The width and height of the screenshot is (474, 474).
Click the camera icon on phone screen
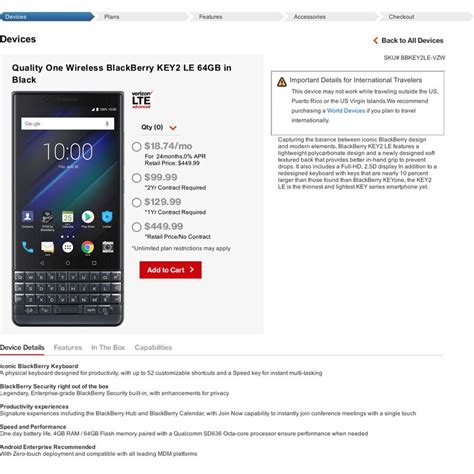click(x=108, y=247)
